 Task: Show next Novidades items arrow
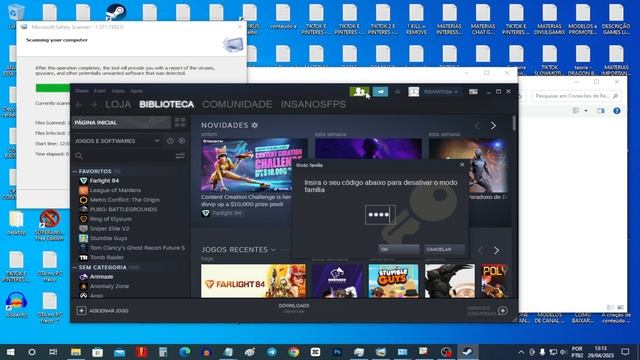[493, 126]
